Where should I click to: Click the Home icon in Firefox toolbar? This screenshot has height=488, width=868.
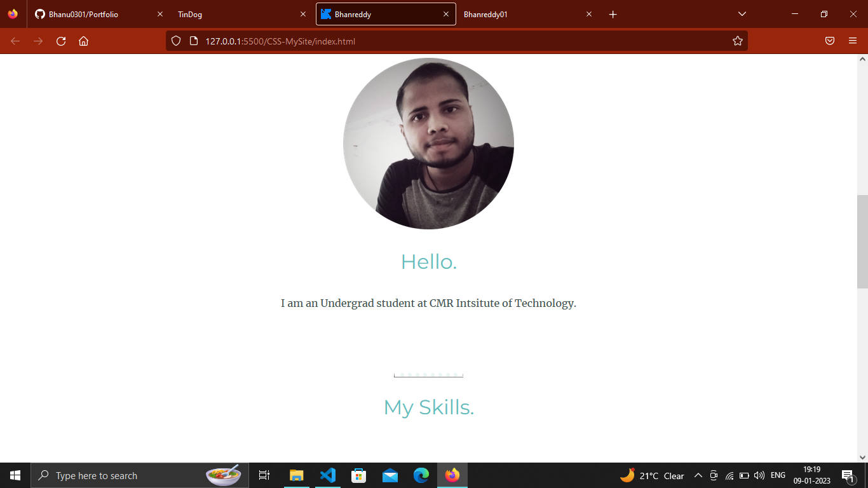83,41
